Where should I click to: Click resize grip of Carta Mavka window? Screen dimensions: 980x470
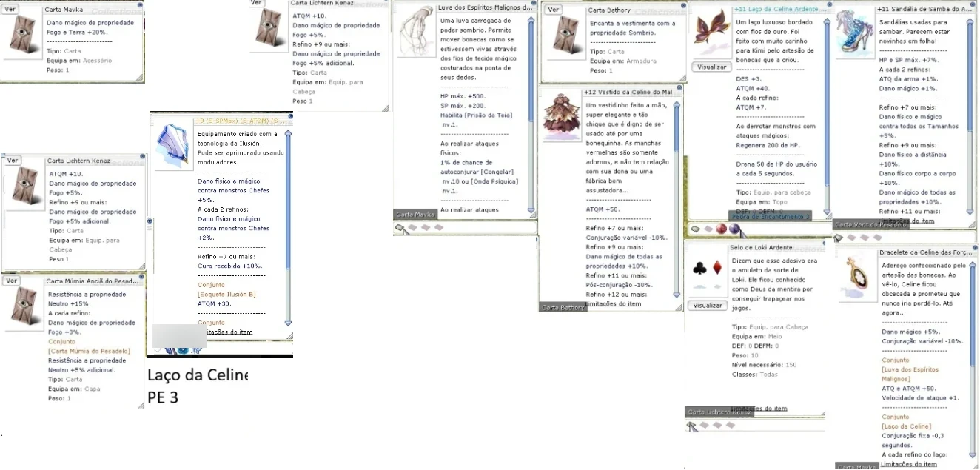(140, 76)
